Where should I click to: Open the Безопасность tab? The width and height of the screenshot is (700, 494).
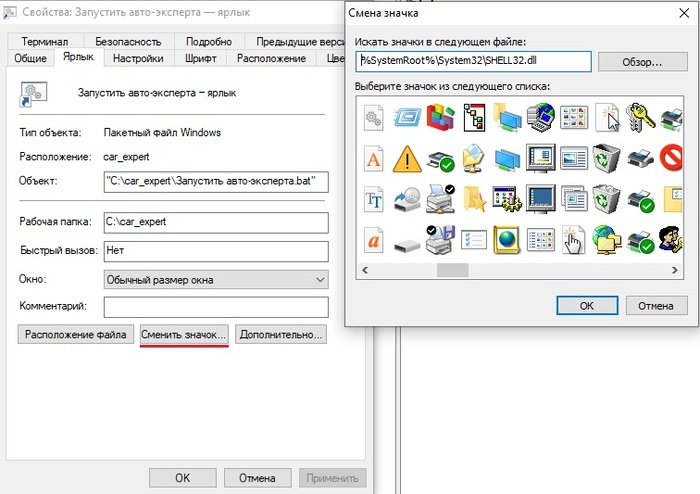pos(128,42)
